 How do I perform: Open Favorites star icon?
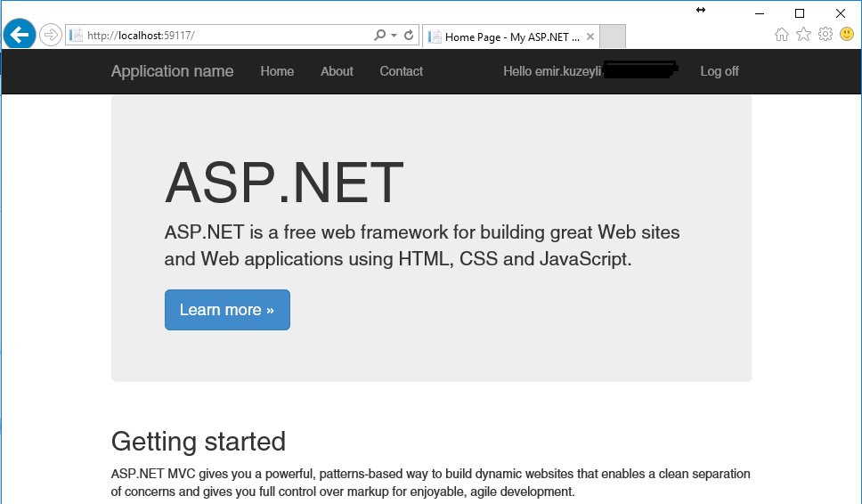(x=804, y=35)
